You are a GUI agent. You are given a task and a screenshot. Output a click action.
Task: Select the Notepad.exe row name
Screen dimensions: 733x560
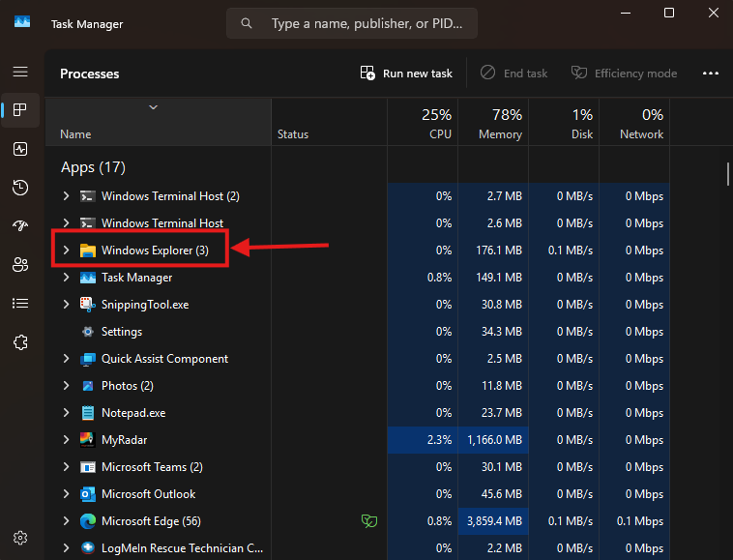(x=133, y=413)
